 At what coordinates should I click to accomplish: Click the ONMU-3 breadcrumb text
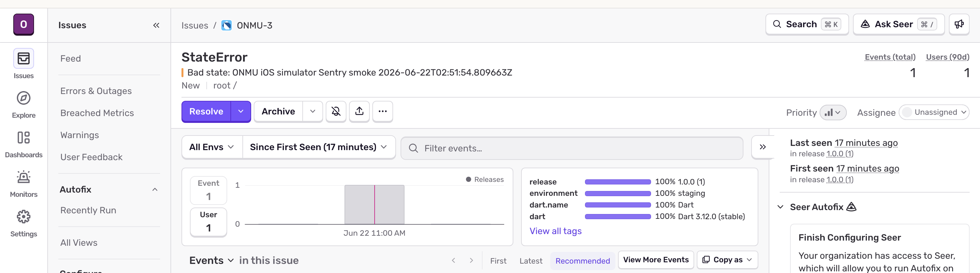coord(254,26)
